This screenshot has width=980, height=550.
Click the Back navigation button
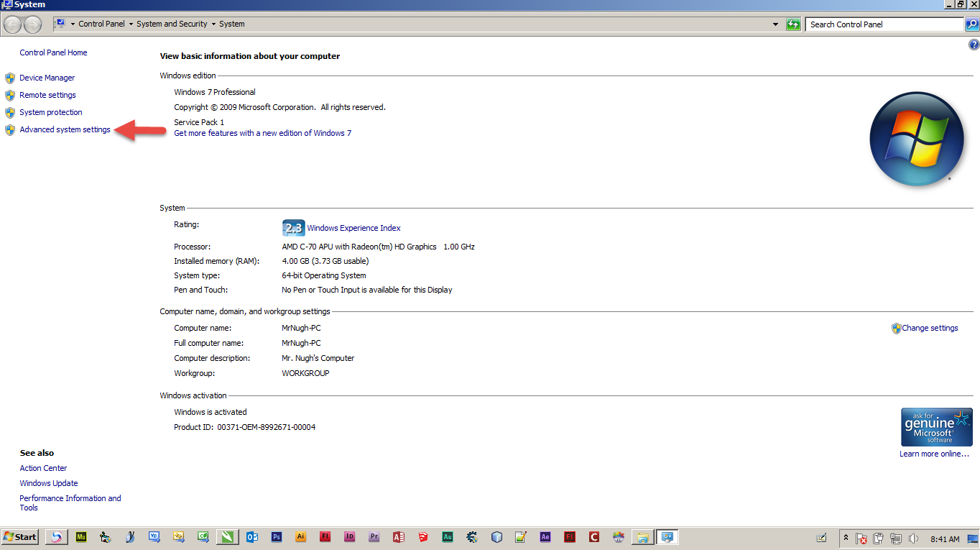(x=12, y=24)
